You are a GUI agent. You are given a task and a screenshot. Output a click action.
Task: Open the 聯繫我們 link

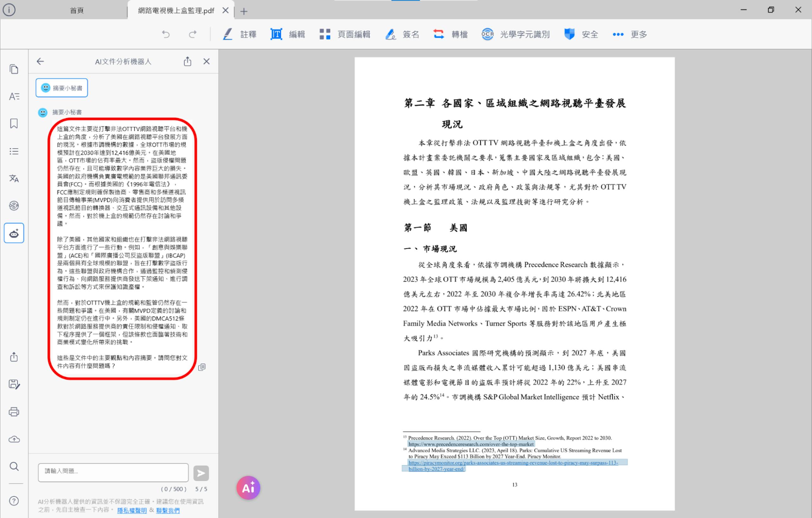168,510
